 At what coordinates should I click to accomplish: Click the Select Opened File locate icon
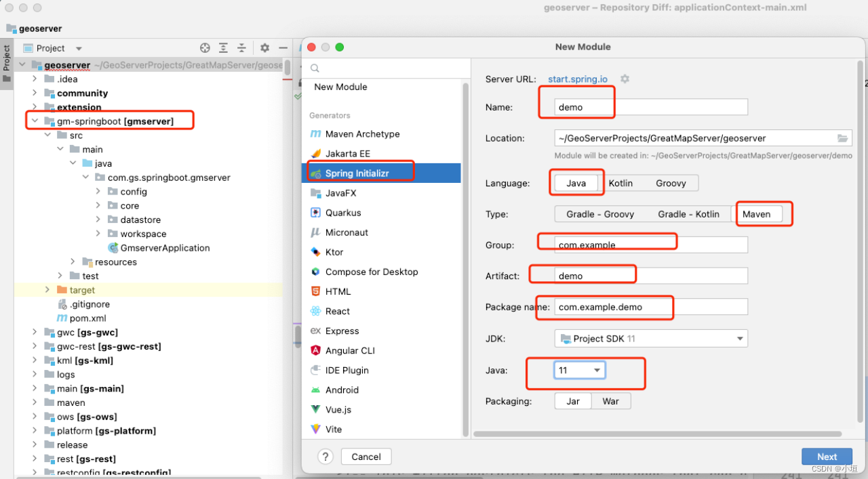pyautogui.click(x=205, y=48)
